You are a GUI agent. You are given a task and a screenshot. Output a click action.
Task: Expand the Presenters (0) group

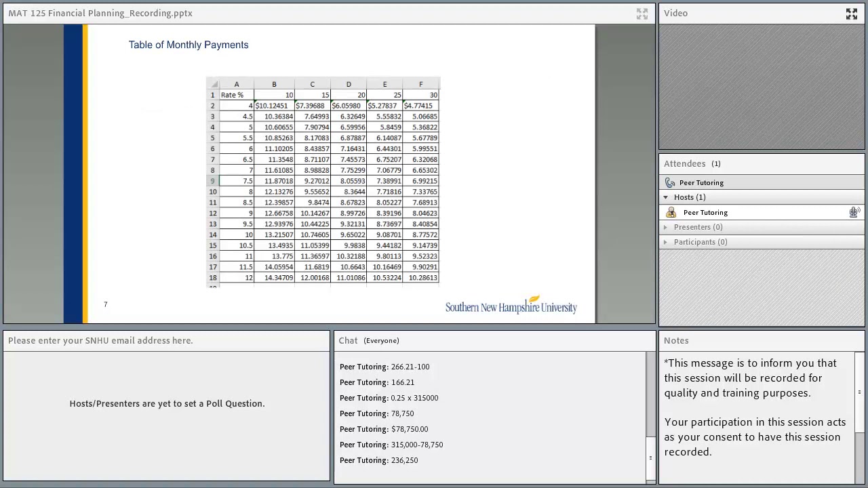[665, 227]
